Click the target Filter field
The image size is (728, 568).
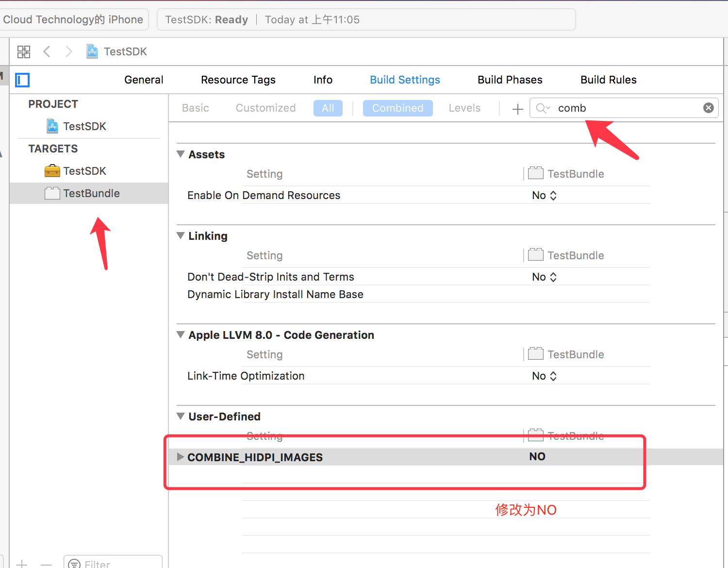113,562
